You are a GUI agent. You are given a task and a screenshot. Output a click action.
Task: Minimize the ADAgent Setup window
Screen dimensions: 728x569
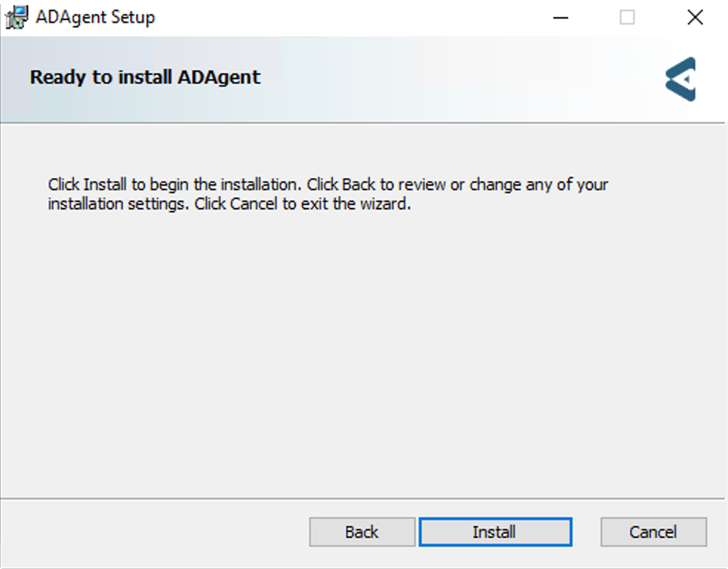pos(560,18)
